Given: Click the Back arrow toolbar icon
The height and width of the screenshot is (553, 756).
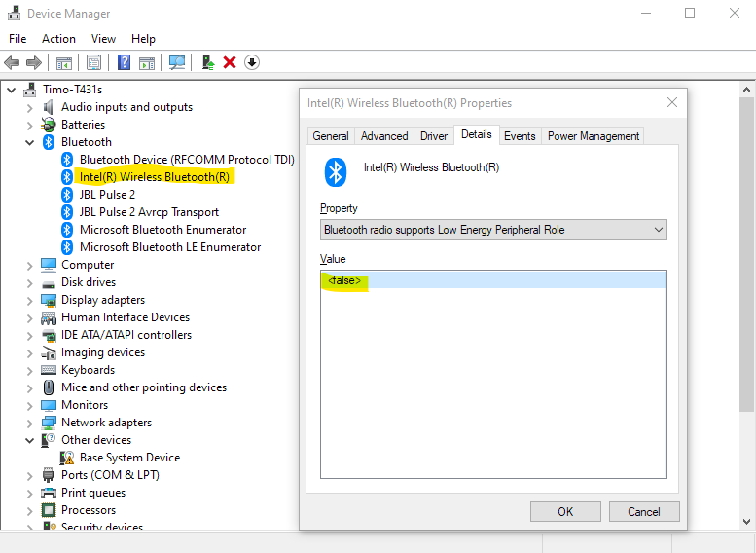Looking at the screenshot, I should 12,62.
